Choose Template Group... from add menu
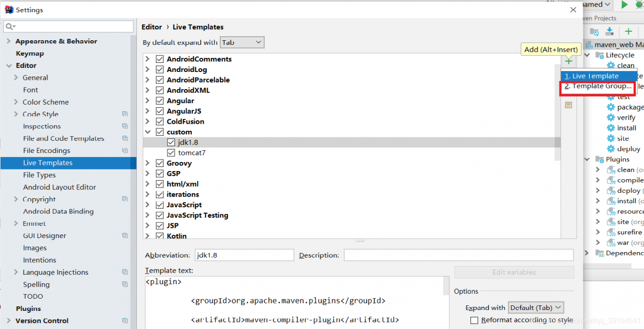Viewport: 644px width, 329px height. click(598, 87)
